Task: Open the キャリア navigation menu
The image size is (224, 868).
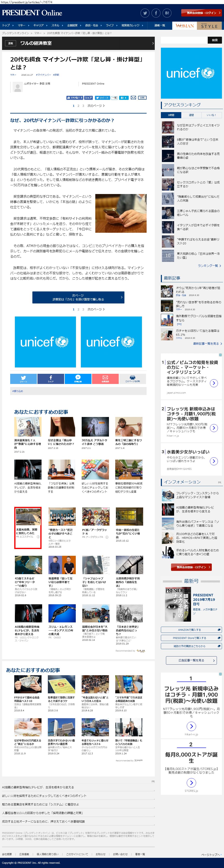Action: tap(40, 25)
